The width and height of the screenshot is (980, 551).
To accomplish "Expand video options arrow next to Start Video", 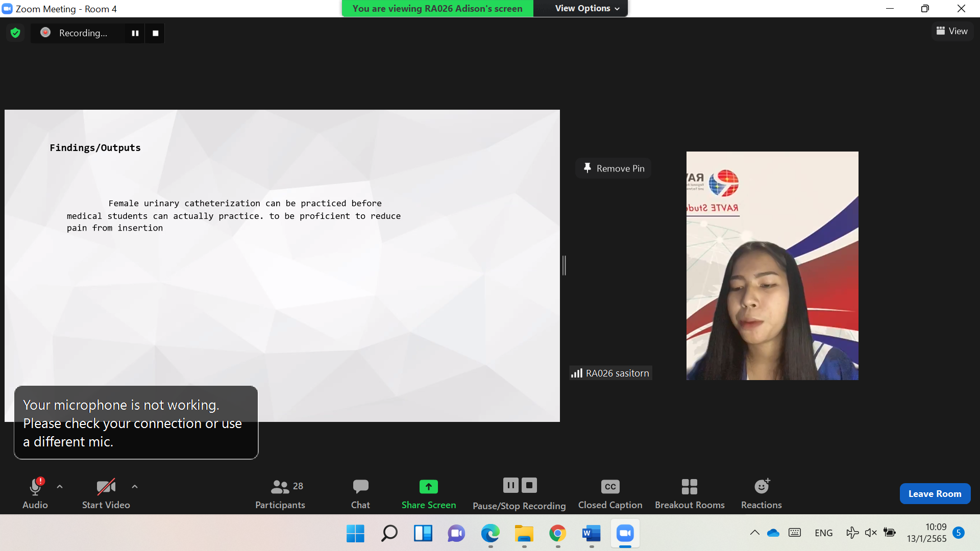I will pos(135,487).
